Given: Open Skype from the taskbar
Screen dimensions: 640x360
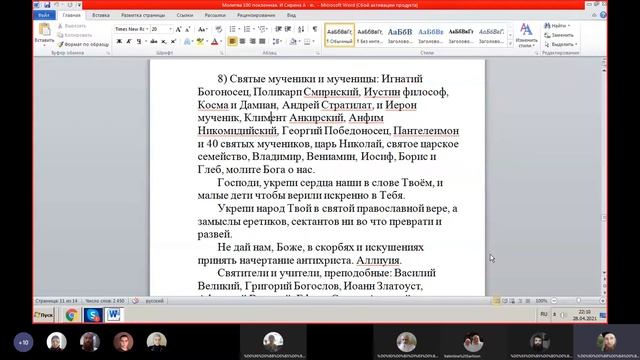Looking at the screenshot, I should tap(93, 315).
